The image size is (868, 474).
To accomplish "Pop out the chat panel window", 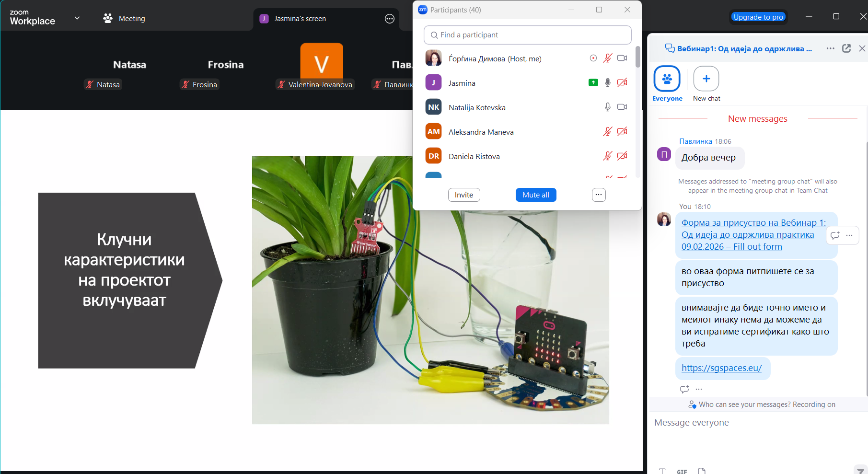I will click(x=846, y=48).
